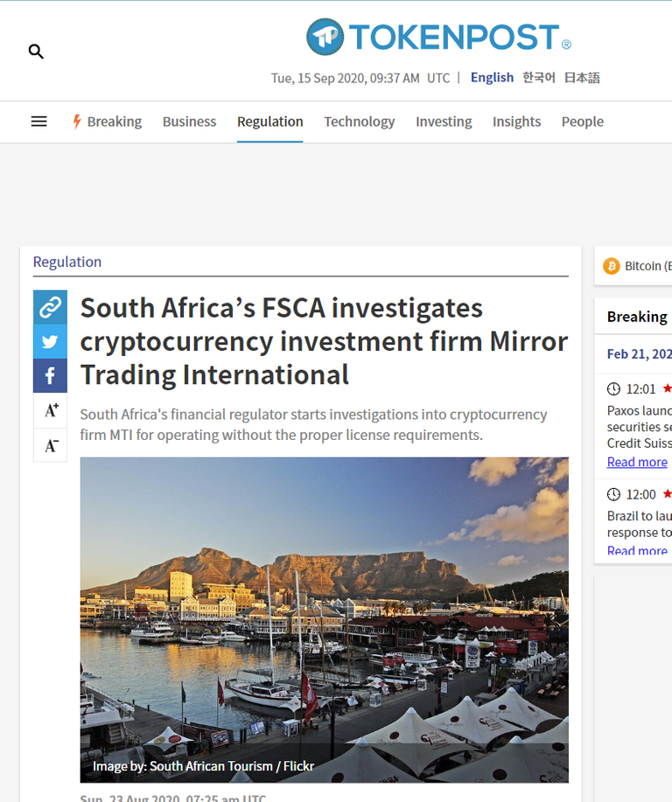This screenshot has width=672, height=802.
Task: Click the image credit South African Tourism
Action: pos(203,766)
